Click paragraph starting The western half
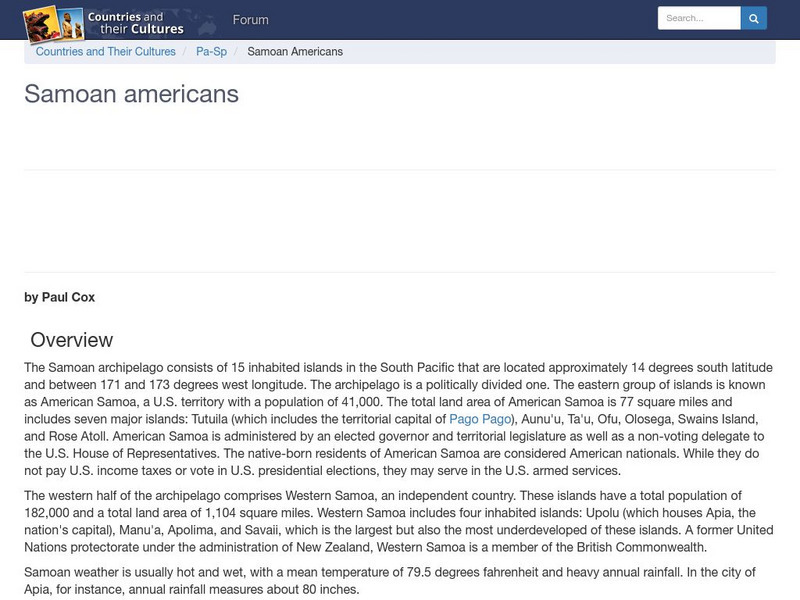 (x=399, y=521)
